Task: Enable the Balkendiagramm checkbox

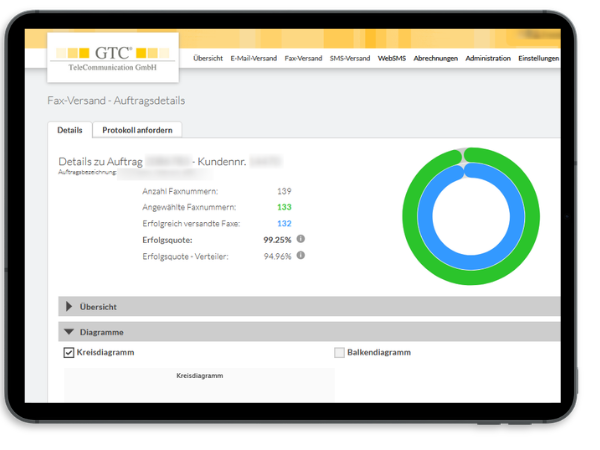Action: coord(339,352)
